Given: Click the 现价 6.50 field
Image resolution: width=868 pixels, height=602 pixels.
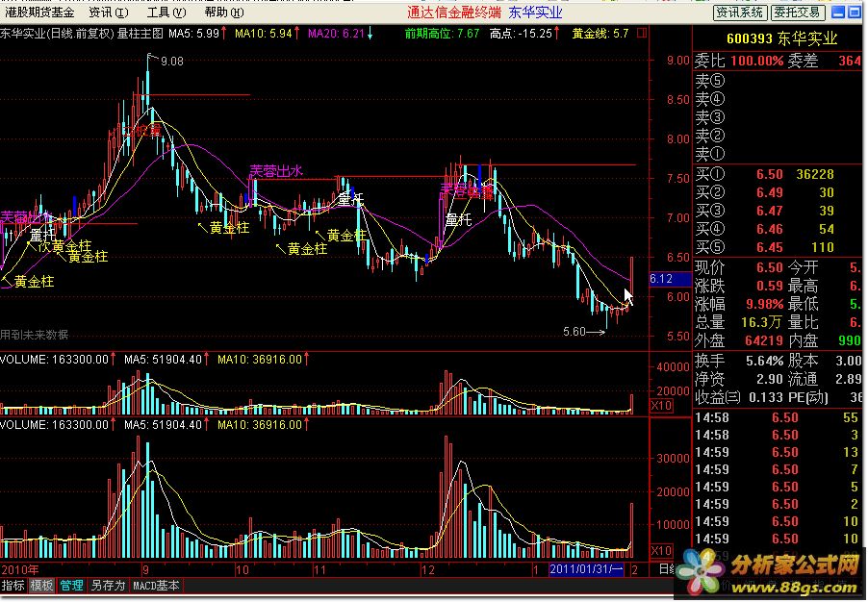Looking at the screenshot, I should (x=739, y=267).
